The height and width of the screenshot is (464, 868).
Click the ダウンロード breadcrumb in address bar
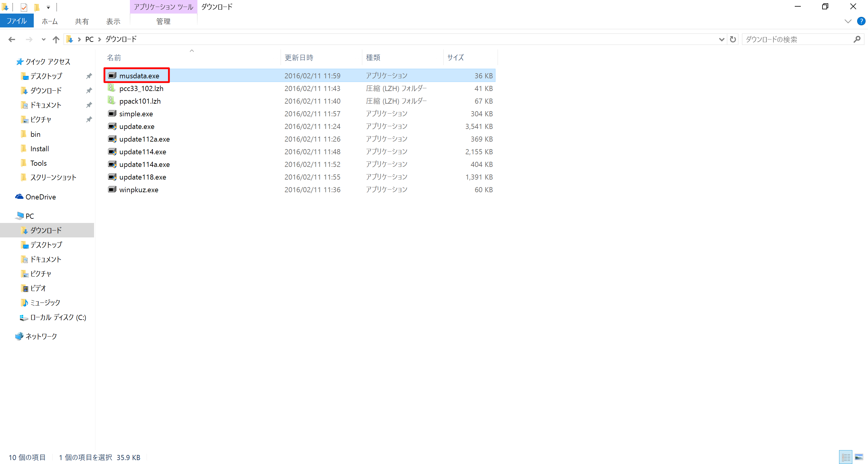121,39
